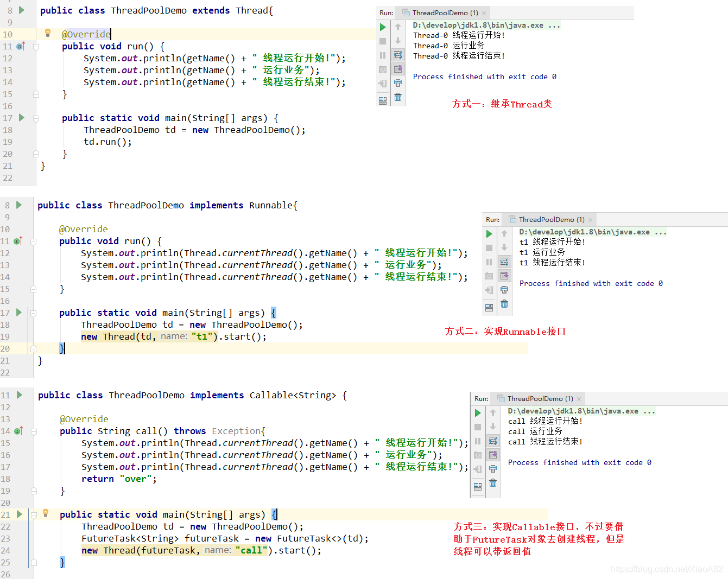Collapse run() fold marker in Runnable editor
728x579 pixels.
pyautogui.click(x=33, y=241)
